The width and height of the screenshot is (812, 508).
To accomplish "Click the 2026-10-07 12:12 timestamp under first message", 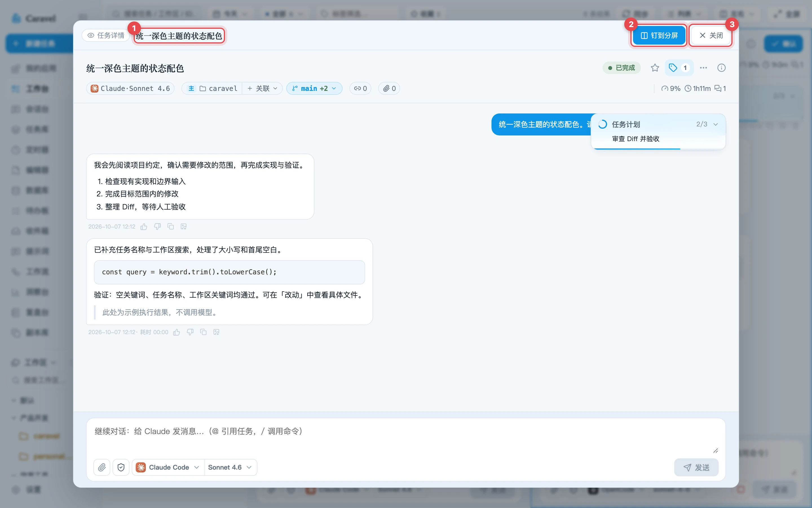I will click(112, 227).
